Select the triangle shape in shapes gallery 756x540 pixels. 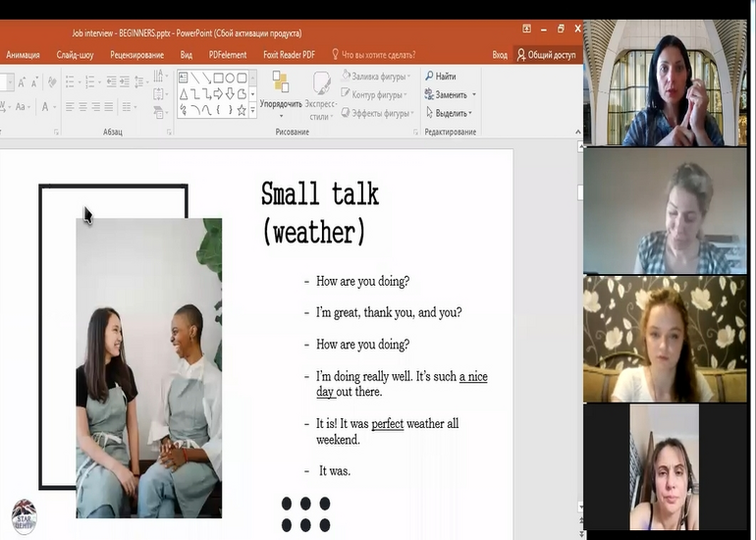pyautogui.click(x=183, y=94)
